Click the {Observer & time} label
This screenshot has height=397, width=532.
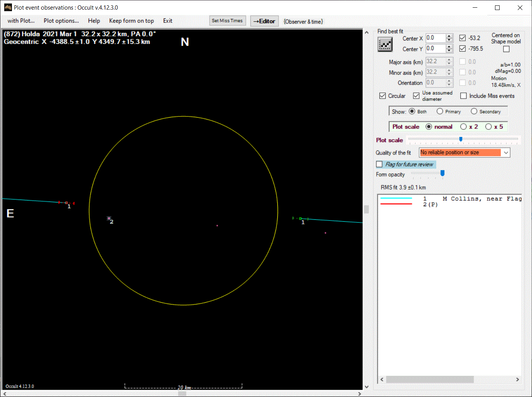pyautogui.click(x=303, y=22)
